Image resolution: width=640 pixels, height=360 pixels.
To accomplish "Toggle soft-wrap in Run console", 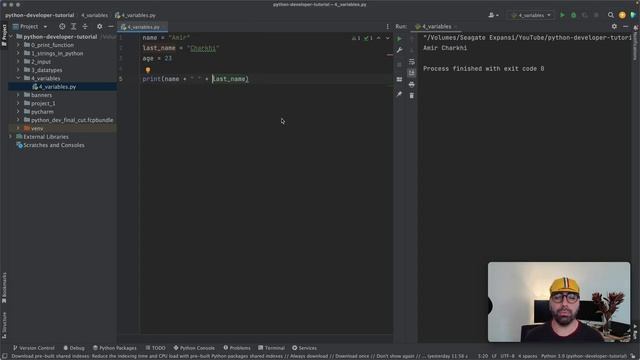I will pos(411,62).
